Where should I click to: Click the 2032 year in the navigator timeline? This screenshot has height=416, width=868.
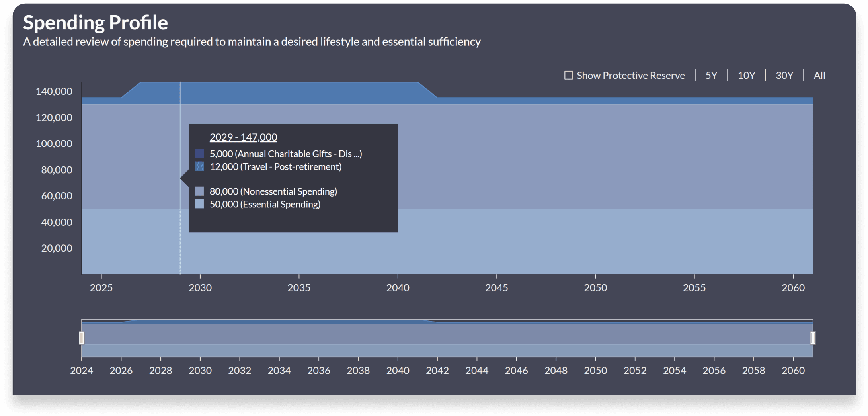point(239,370)
